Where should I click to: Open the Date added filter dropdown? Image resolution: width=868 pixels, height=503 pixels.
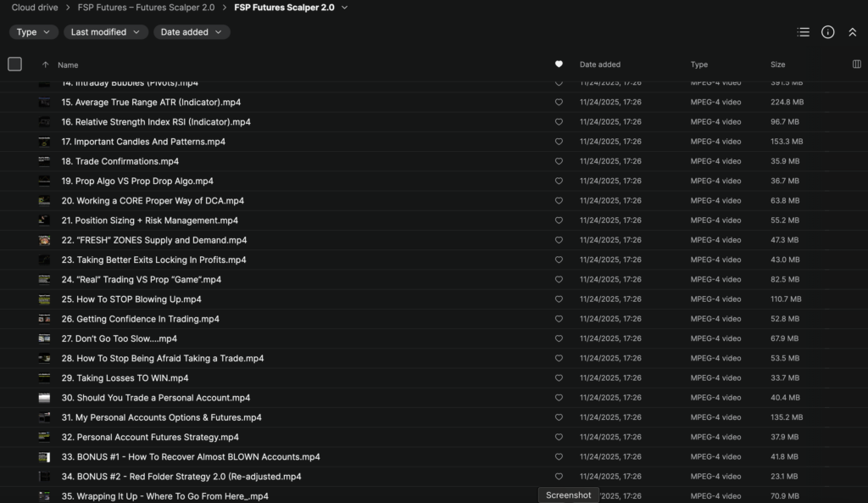(192, 32)
